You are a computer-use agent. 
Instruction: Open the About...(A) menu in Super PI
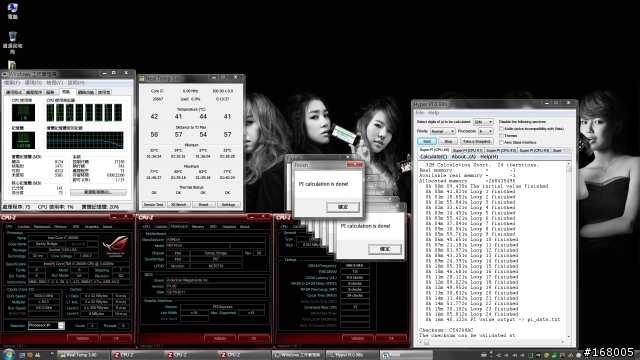click(x=464, y=157)
